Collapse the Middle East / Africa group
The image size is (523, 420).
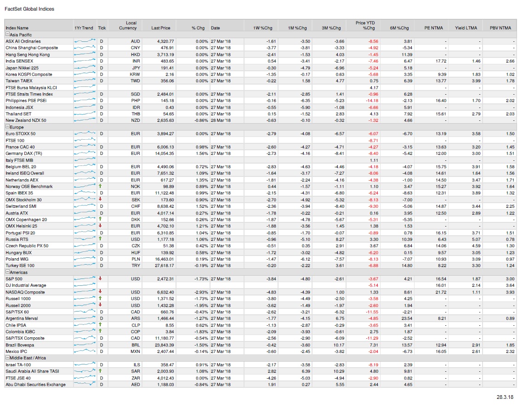[x=7, y=358]
